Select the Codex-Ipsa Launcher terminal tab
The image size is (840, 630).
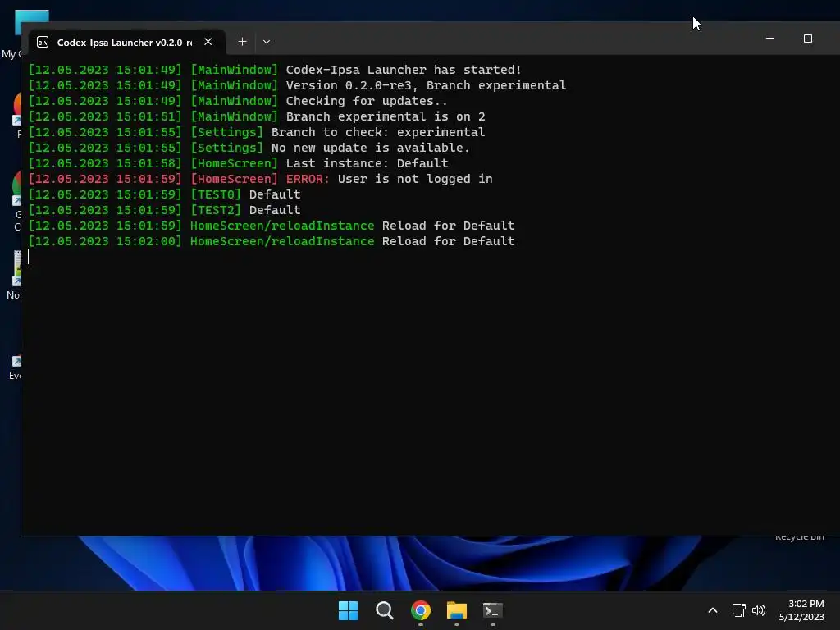pos(126,43)
